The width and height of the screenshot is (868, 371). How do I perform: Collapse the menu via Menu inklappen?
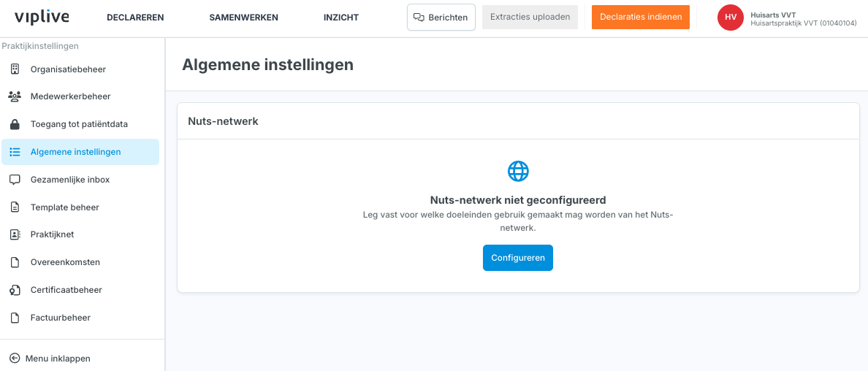point(50,359)
